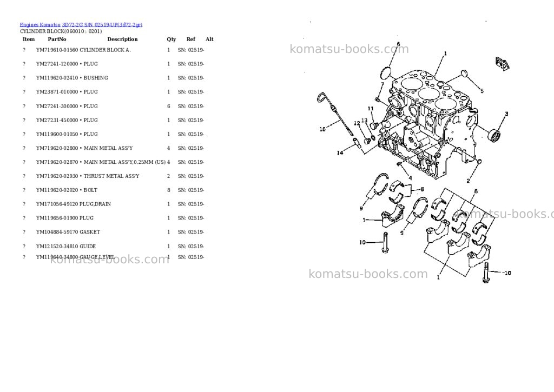Select part YM119600-01050 PLUG row

114,134
